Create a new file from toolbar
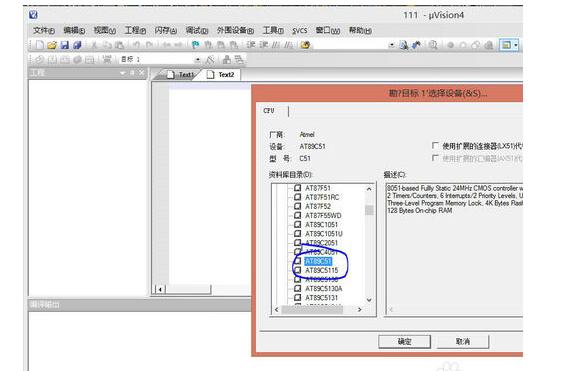The width and height of the screenshot is (587, 371). pos(39,45)
